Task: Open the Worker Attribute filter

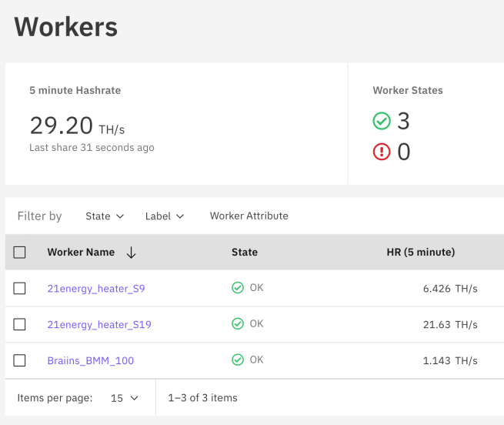Action: 249,216
